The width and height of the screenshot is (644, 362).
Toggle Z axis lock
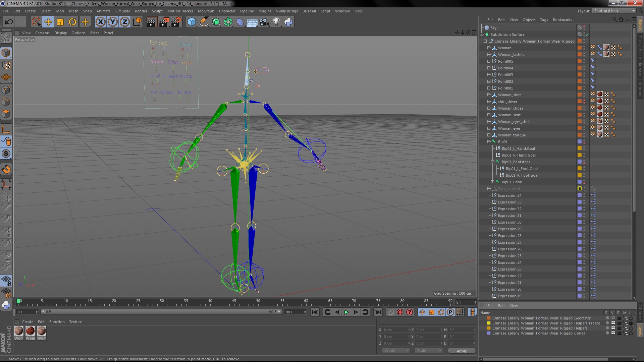[125, 22]
